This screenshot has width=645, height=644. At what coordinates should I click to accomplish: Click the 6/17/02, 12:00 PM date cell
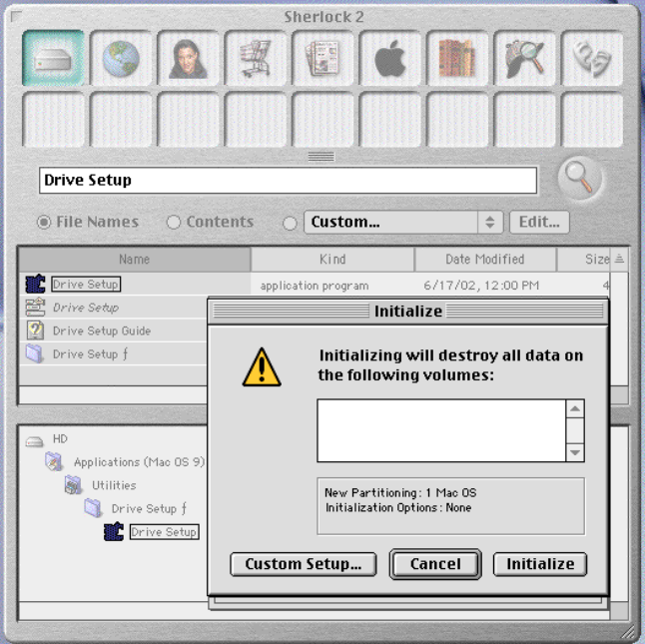(x=481, y=286)
